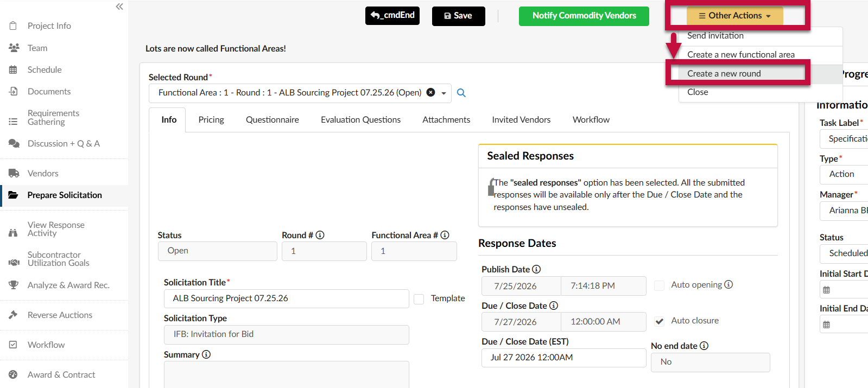This screenshot has height=388, width=868.
Task: Open the Summary info icon
Action: (x=206, y=354)
